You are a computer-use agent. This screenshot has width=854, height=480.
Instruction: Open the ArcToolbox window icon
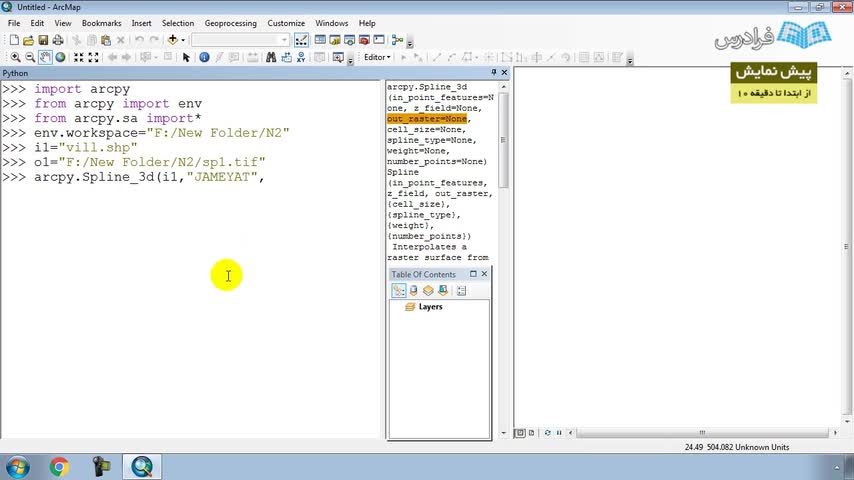click(364, 40)
